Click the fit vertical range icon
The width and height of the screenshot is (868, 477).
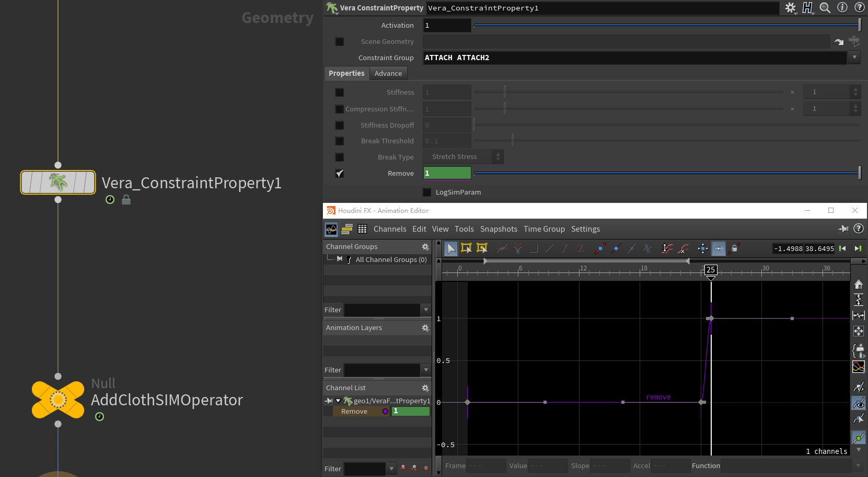[859, 300]
